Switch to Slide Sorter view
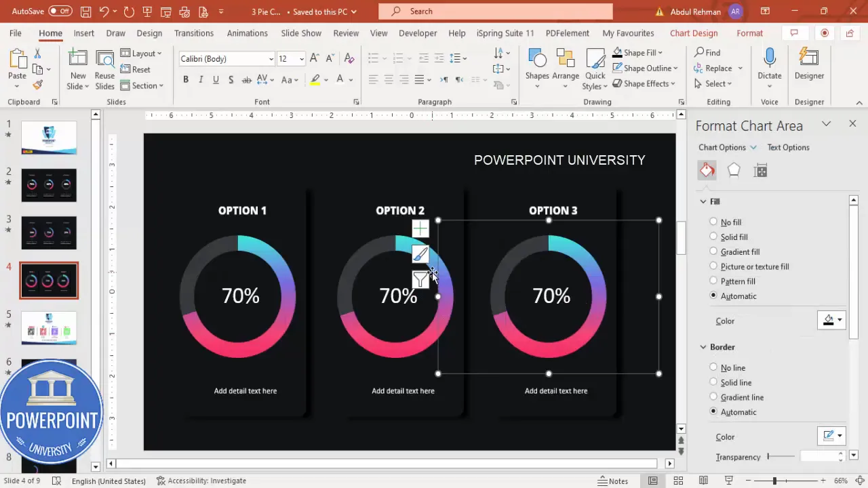This screenshot has height=488, width=868. click(677, 481)
